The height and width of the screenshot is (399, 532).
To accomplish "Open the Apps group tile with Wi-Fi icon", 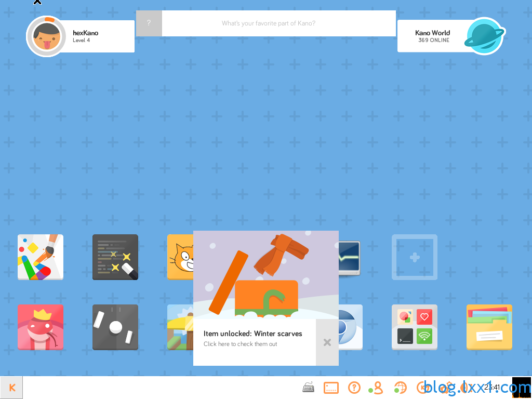I will (x=415, y=327).
